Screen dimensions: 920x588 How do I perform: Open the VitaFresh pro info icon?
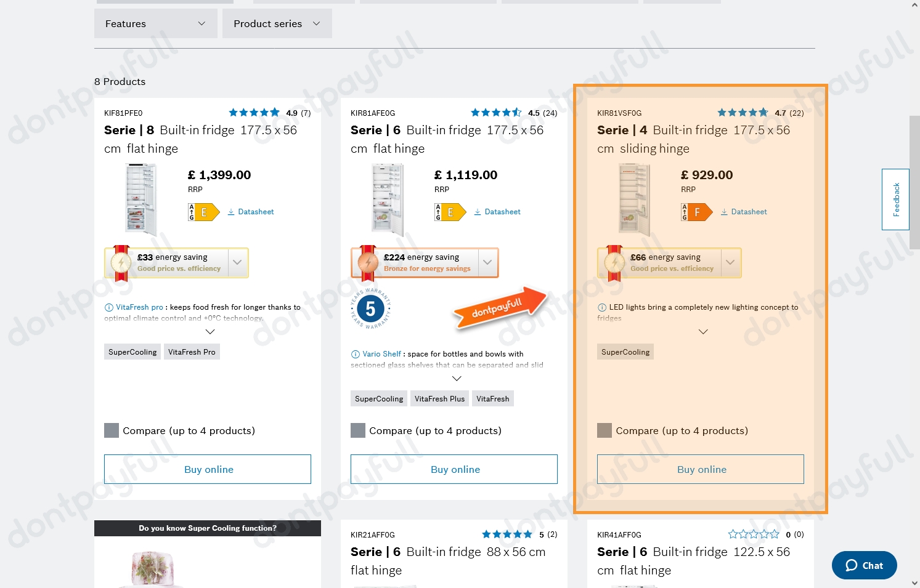coord(109,307)
